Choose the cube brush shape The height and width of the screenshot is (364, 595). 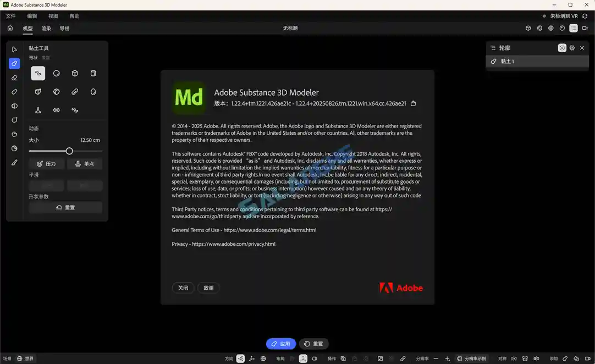[x=75, y=73]
